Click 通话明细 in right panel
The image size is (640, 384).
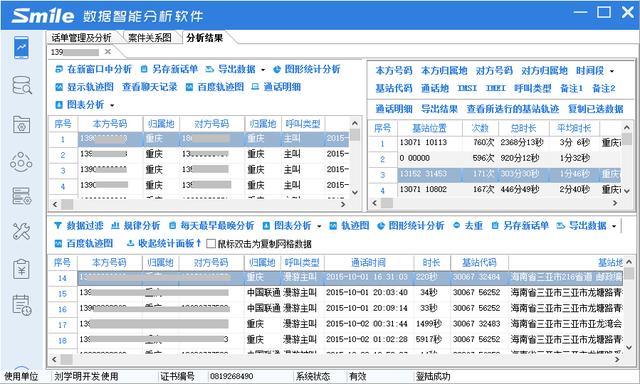tap(394, 109)
